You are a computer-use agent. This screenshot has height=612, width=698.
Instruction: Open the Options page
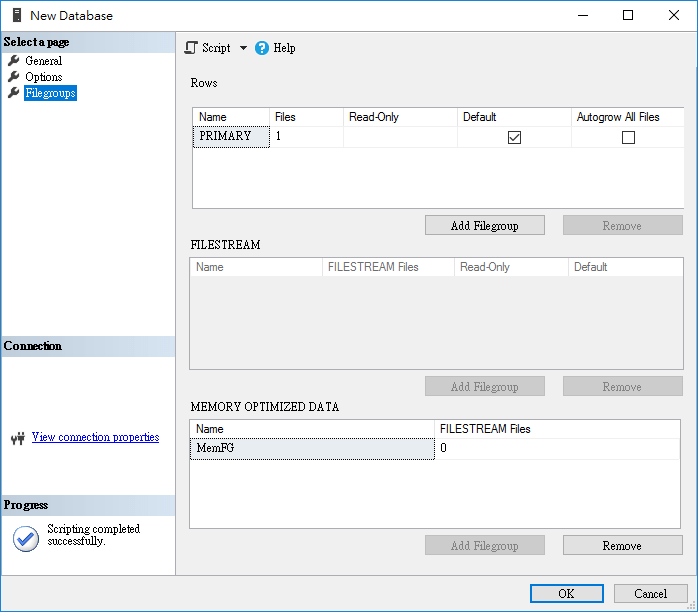click(x=44, y=77)
